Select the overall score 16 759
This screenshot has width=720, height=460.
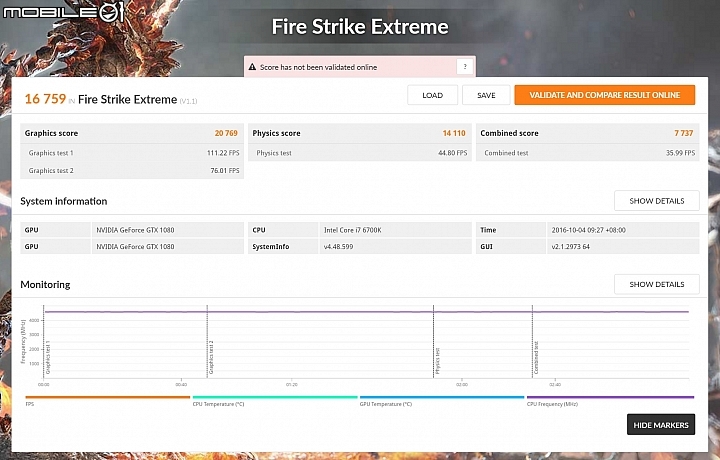point(45,99)
